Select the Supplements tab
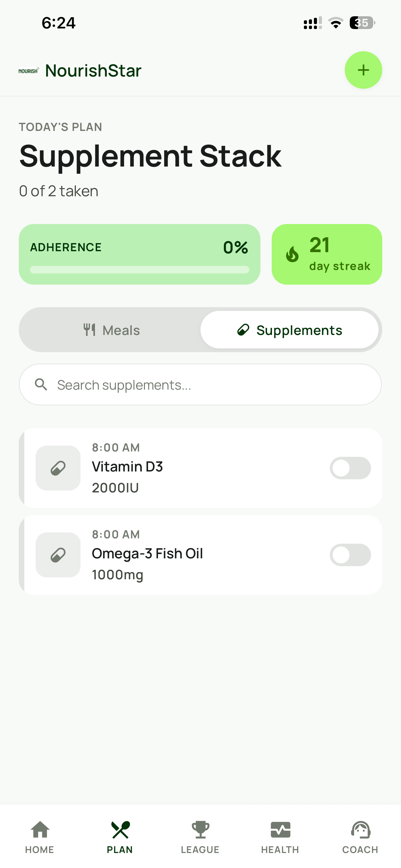401x868 pixels. (x=290, y=330)
